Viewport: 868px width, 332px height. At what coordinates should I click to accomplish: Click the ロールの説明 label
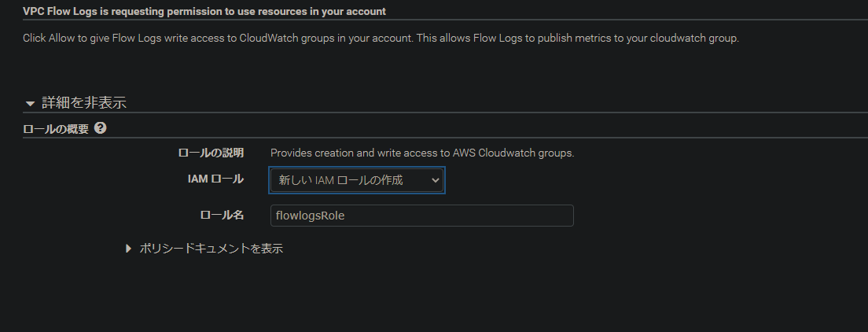point(211,153)
